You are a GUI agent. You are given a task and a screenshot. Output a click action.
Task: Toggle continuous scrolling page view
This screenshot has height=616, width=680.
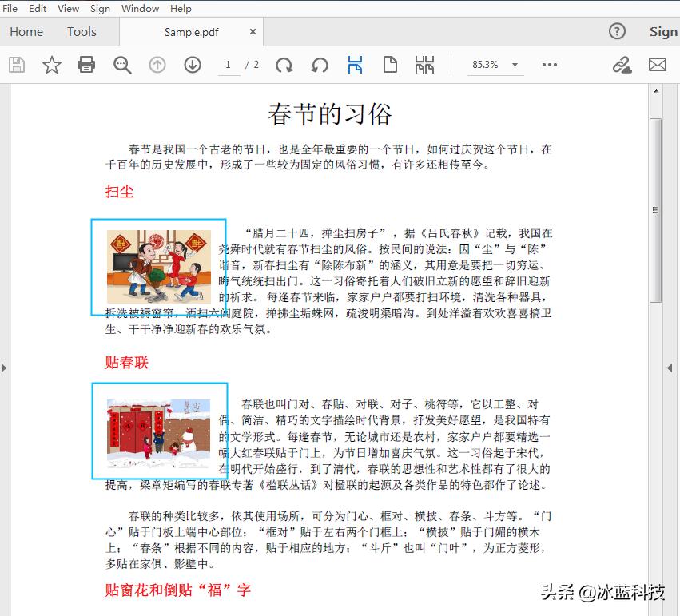click(424, 65)
